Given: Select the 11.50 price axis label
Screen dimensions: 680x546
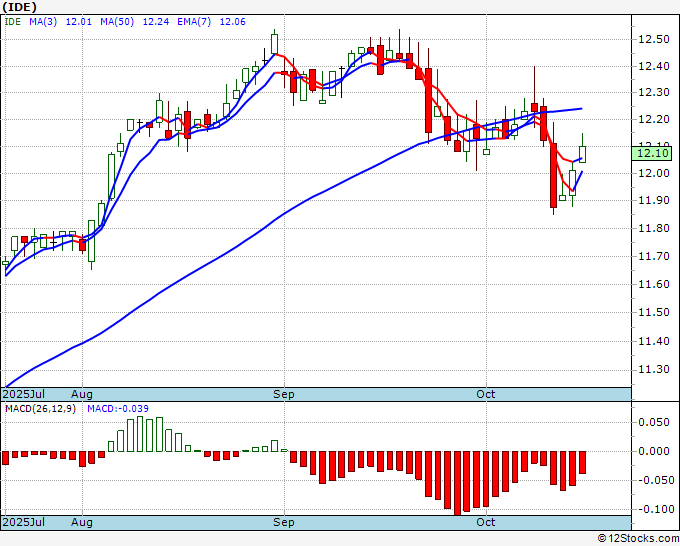Looking at the screenshot, I should (654, 312).
